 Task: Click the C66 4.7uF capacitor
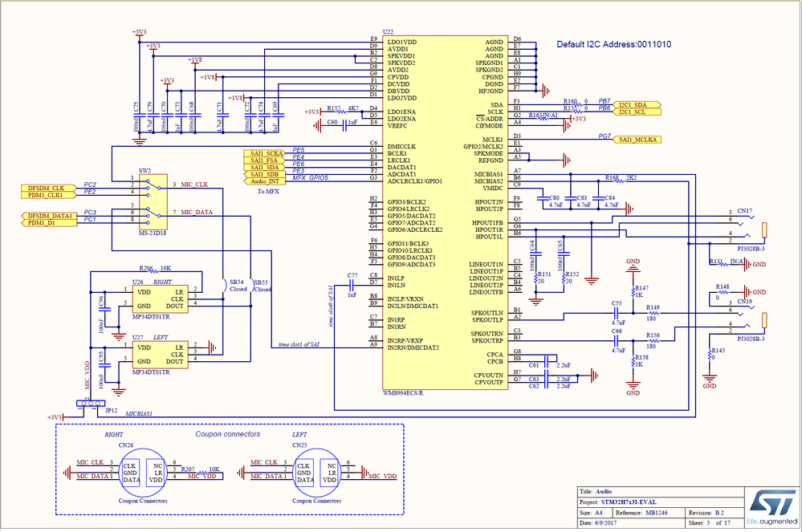[x=618, y=341]
